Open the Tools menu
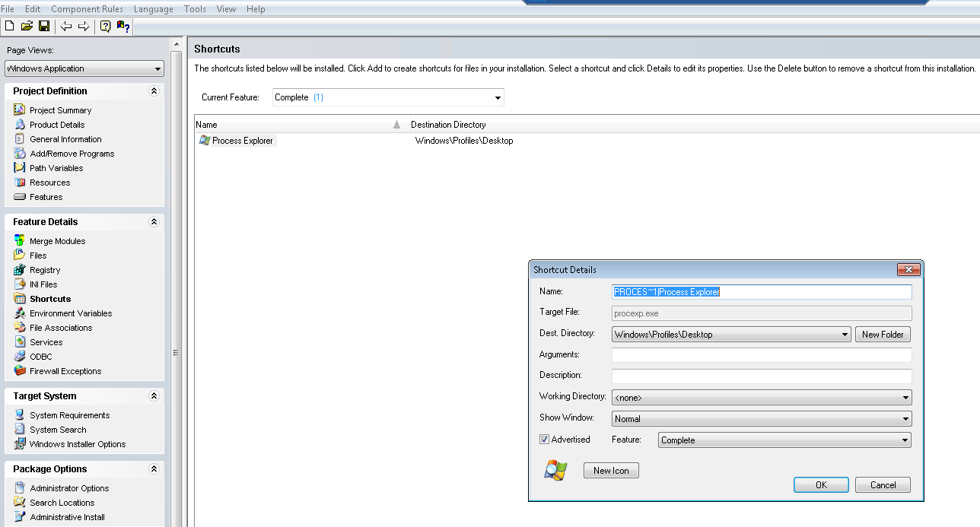This screenshot has width=980, height=527. [x=195, y=9]
